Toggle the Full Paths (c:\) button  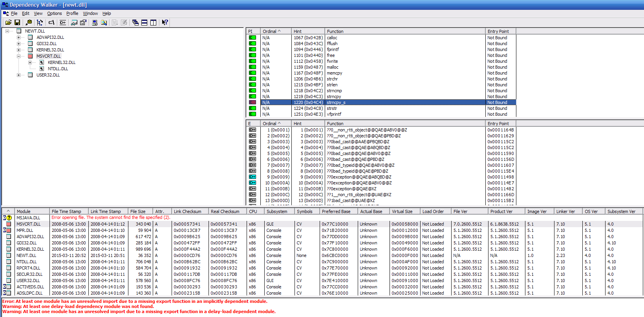click(x=51, y=23)
